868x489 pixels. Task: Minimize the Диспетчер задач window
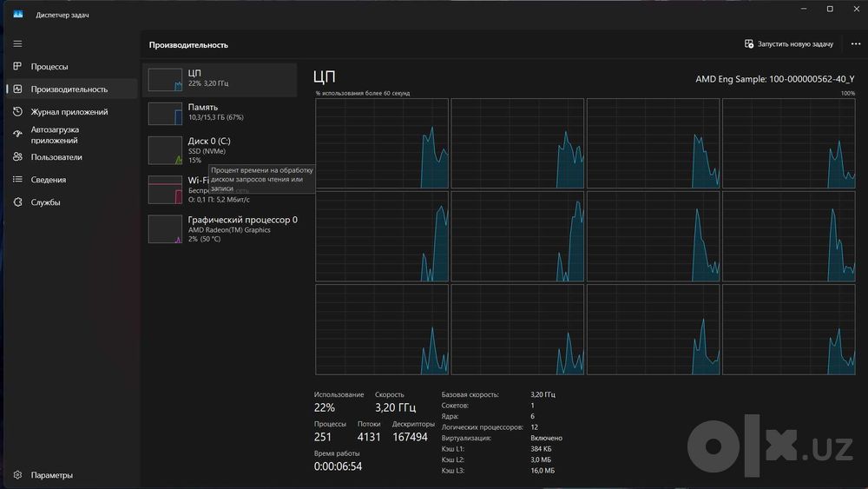click(x=804, y=9)
